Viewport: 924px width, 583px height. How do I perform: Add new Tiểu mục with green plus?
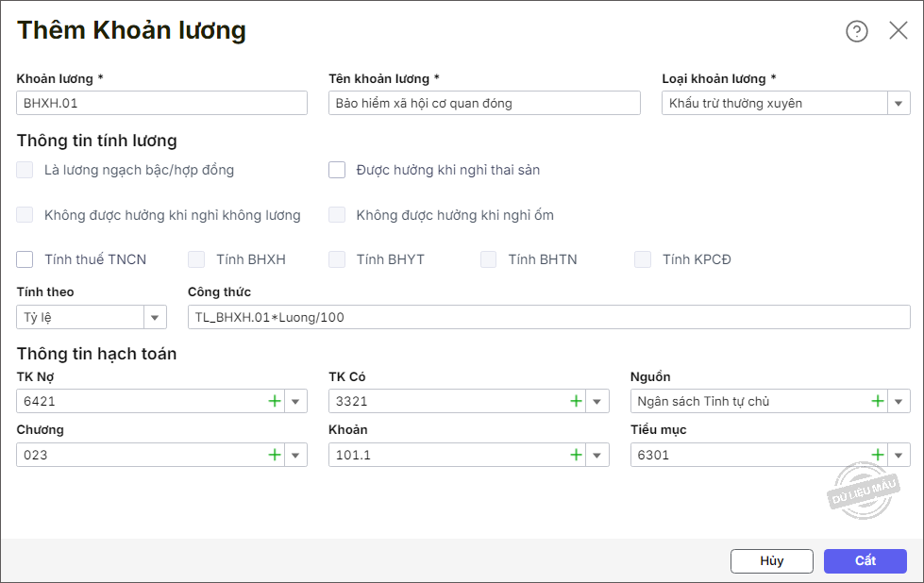tap(878, 455)
